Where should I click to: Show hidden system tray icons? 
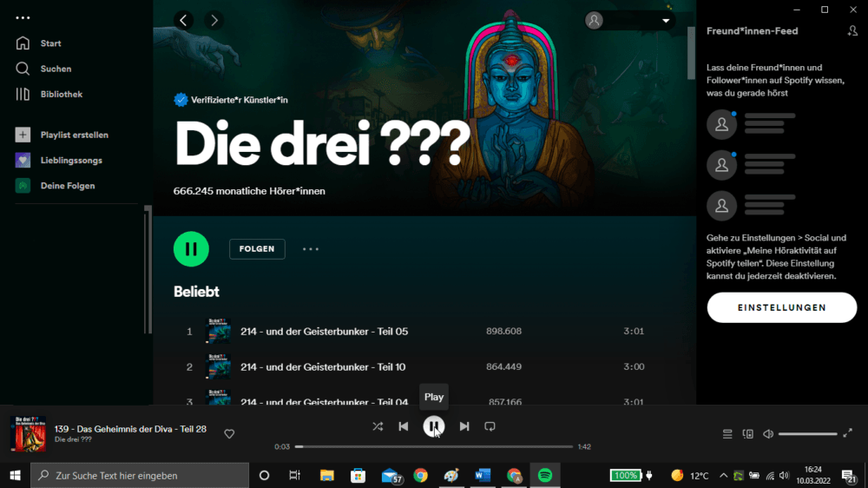click(723, 475)
